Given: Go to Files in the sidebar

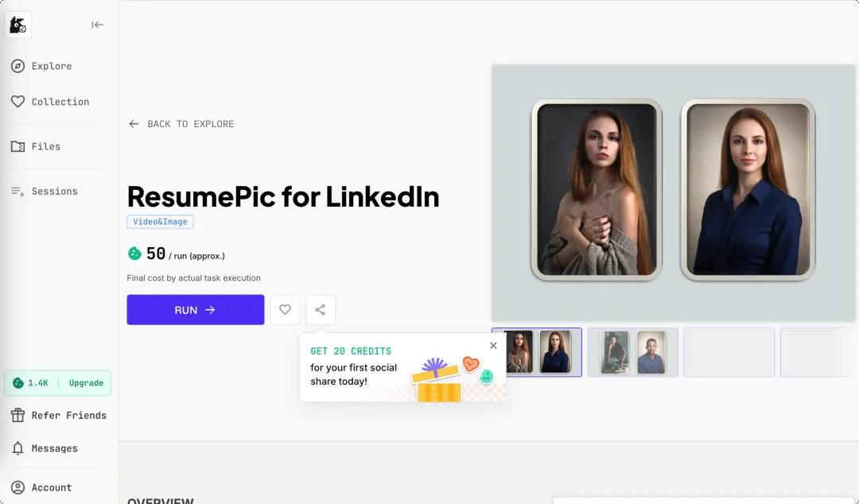Looking at the screenshot, I should [45, 146].
